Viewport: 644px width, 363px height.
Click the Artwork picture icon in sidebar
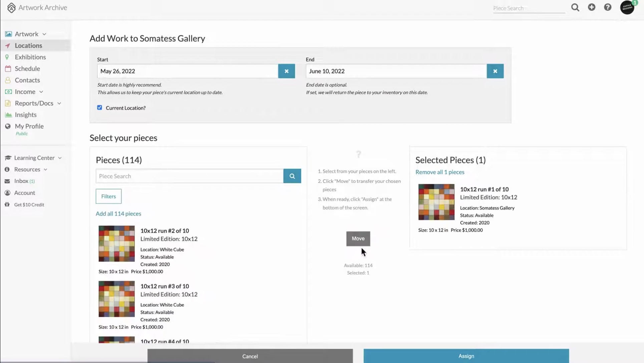(8, 34)
